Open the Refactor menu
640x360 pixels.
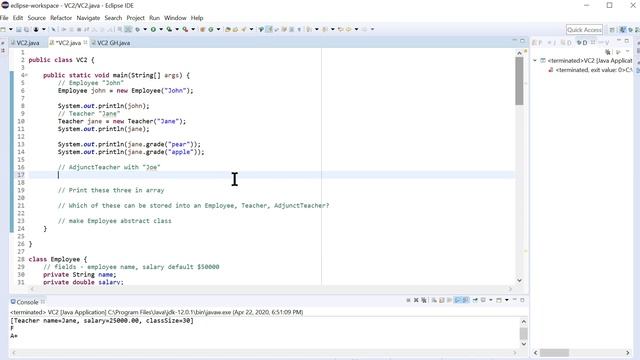click(x=61, y=18)
